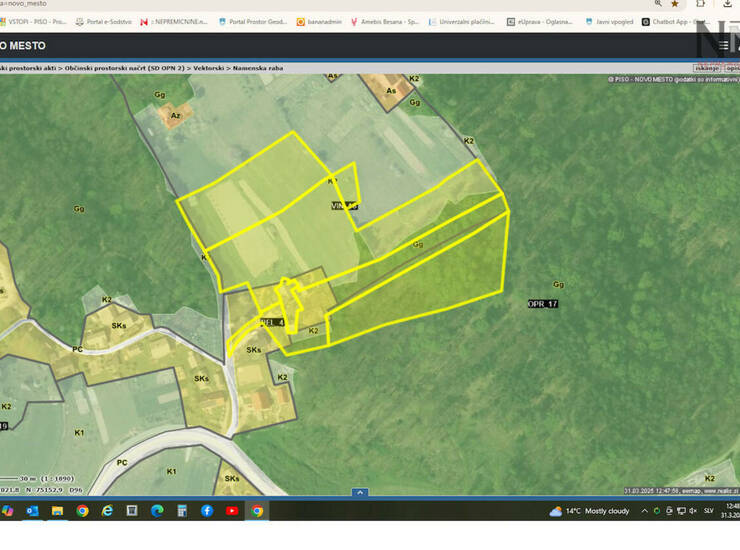This screenshot has width=740, height=550.
Task: Open Microsoft Edge from the taskbar
Action: (157, 510)
